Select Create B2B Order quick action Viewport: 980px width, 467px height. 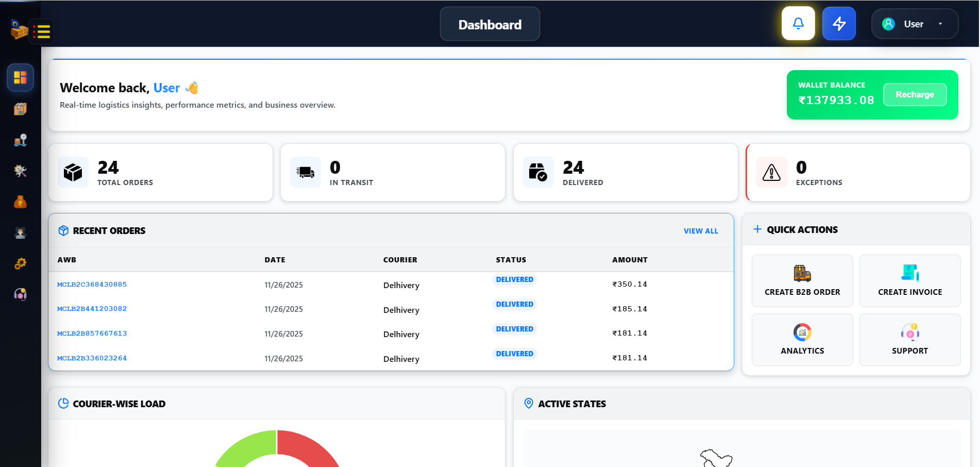click(x=802, y=281)
